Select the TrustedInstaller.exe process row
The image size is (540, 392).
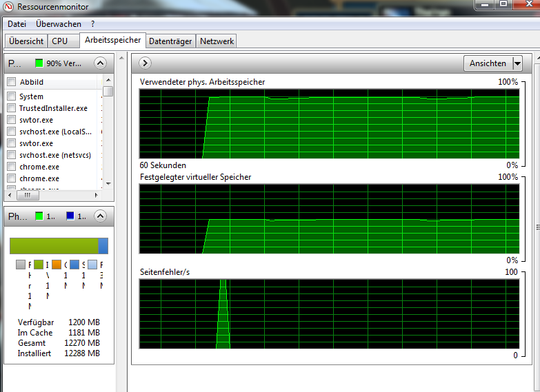(54, 108)
